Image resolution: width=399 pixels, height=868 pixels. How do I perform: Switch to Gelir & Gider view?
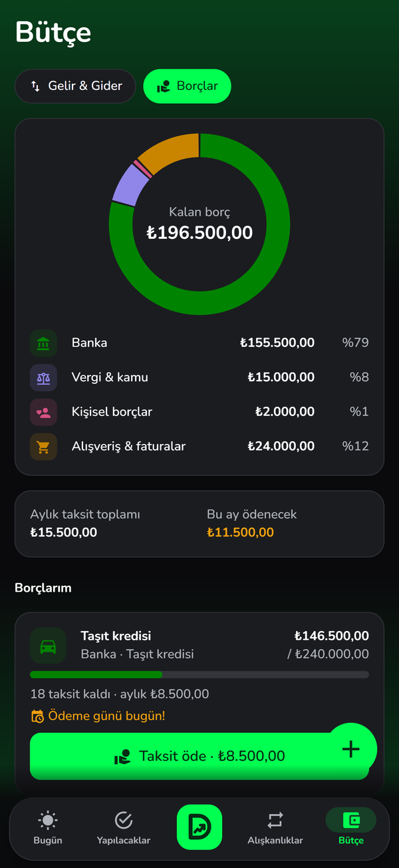click(75, 87)
